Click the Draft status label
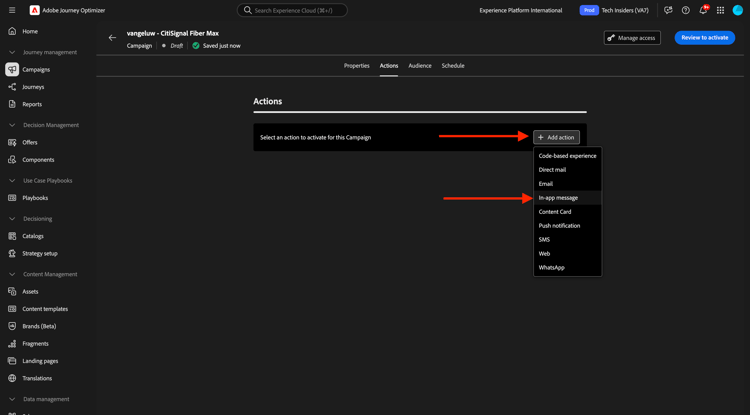The image size is (750, 415). (176, 46)
